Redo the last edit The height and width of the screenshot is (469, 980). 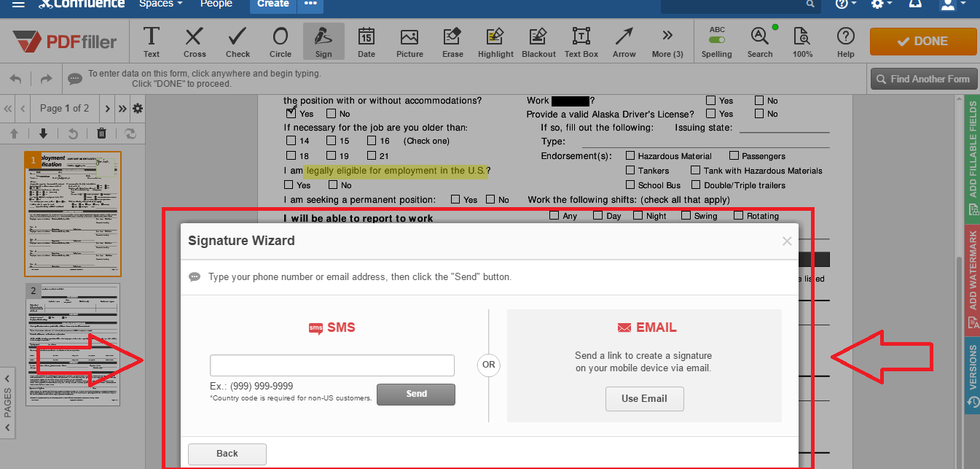pyautogui.click(x=46, y=79)
